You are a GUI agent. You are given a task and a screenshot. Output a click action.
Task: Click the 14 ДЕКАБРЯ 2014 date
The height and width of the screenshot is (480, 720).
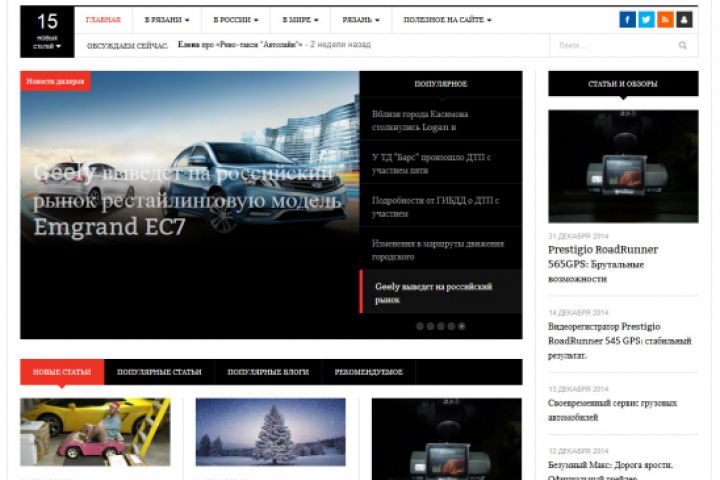(578, 313)
